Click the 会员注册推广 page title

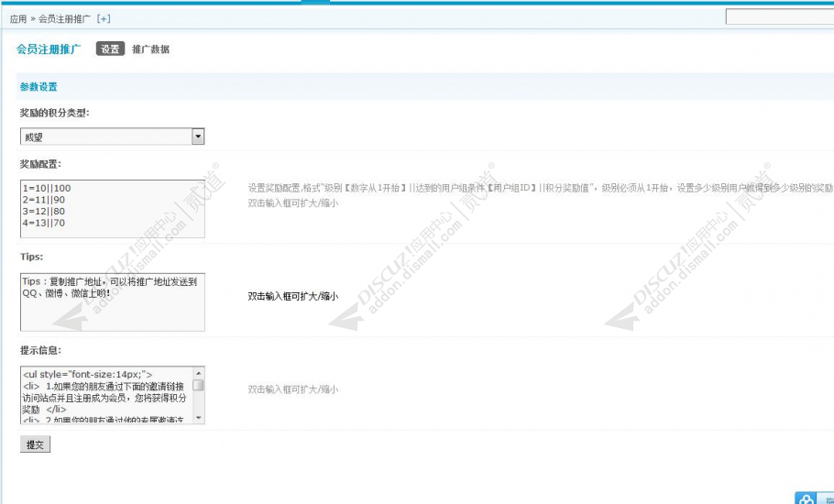pyautogui.click(x=49, y=49)
